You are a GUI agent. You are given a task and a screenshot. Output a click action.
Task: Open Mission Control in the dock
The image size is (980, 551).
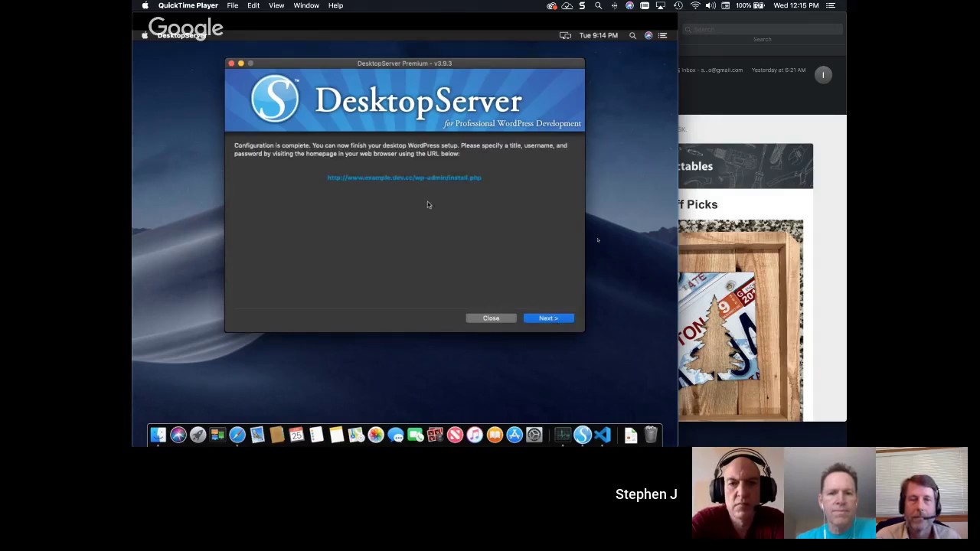click(x=217, y=435)
